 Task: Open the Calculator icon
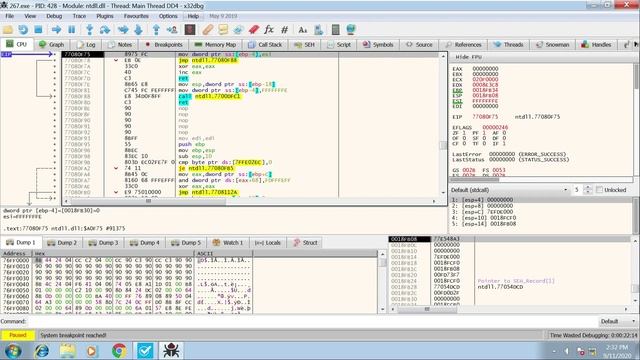point(335,29)
